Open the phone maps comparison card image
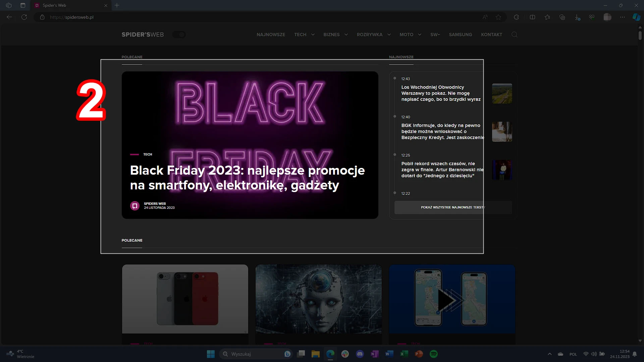This screenshot has width=644, height=362. (452, 299)
